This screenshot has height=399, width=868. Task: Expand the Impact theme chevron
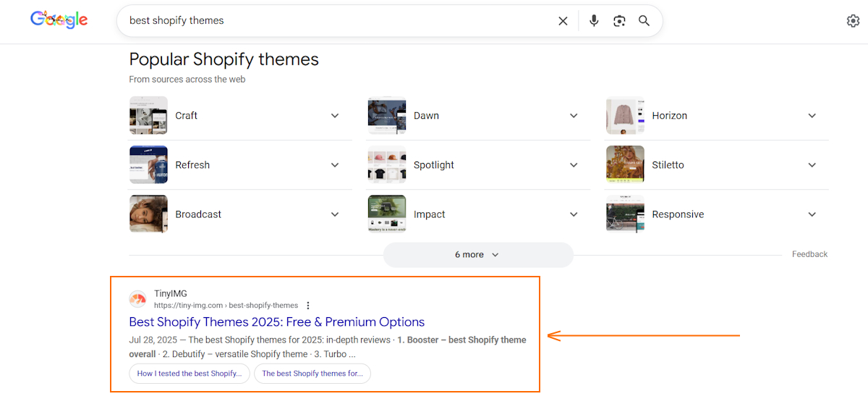click(x=574, y=214)
